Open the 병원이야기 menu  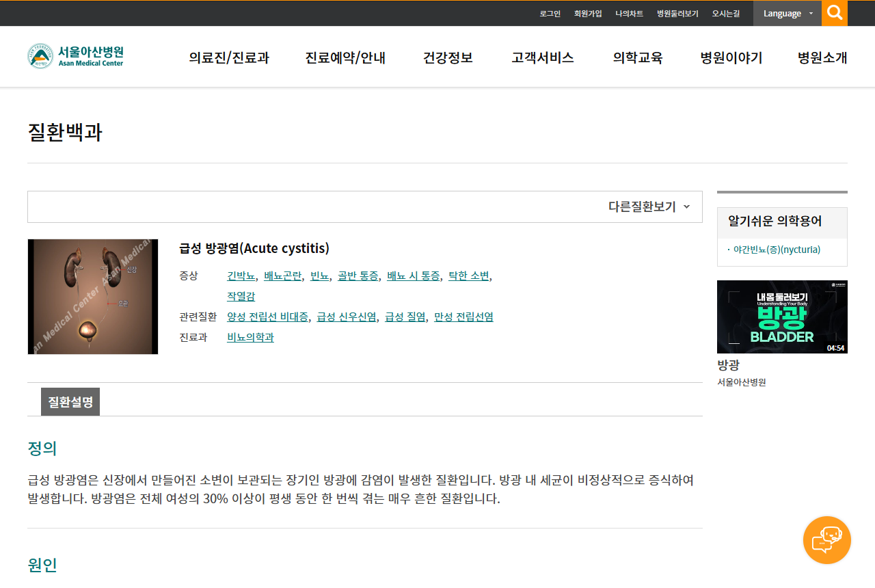click(731, 57)
